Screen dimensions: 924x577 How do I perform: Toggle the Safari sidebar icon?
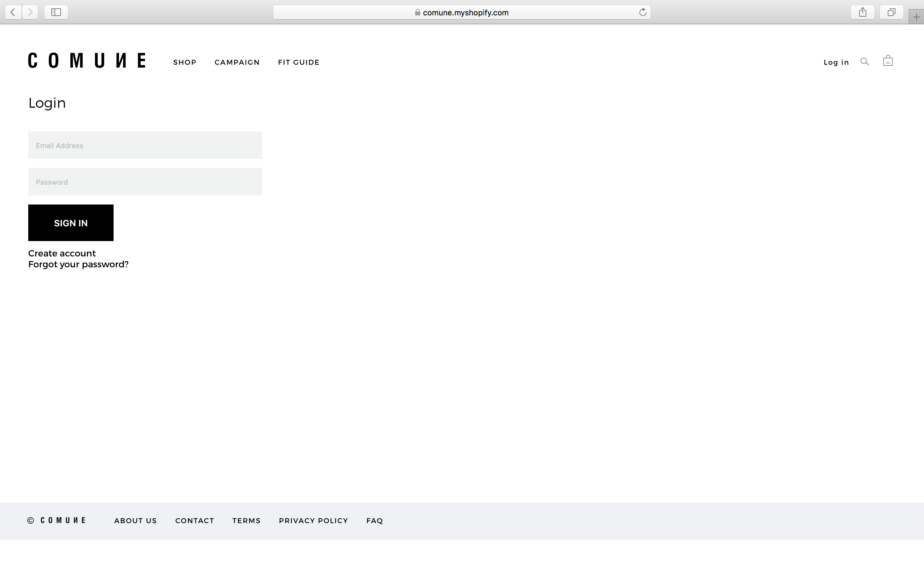56,12
